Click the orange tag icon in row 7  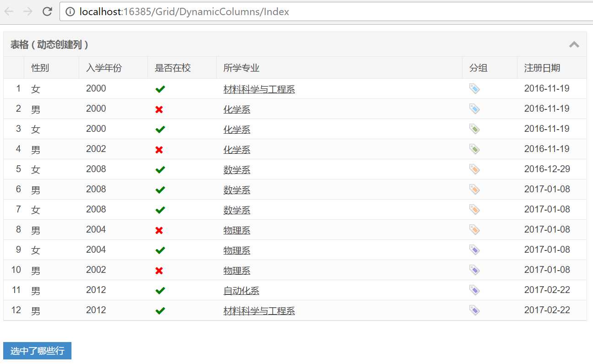[x=474, y=209]
